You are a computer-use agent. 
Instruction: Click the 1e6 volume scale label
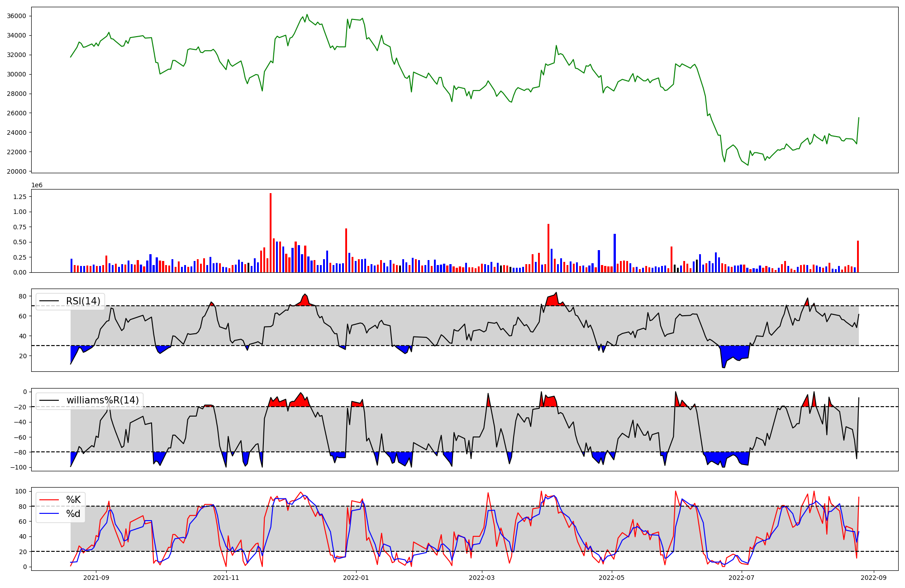coord(37,185)
